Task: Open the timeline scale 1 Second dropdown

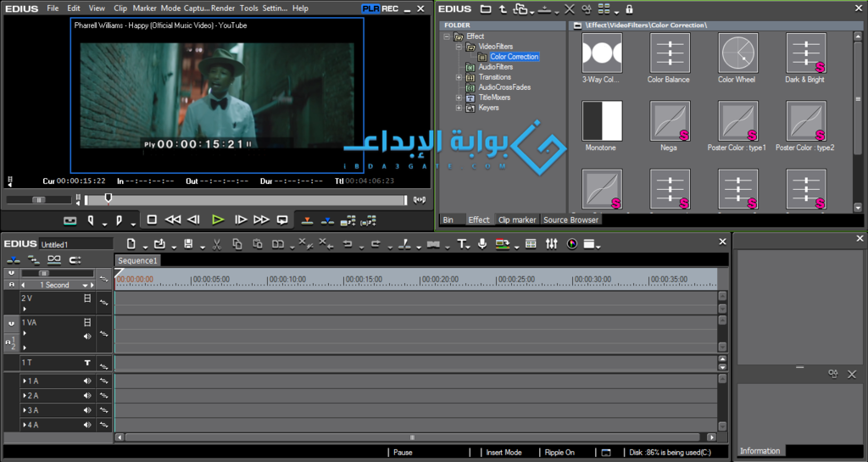Action: 86,285
